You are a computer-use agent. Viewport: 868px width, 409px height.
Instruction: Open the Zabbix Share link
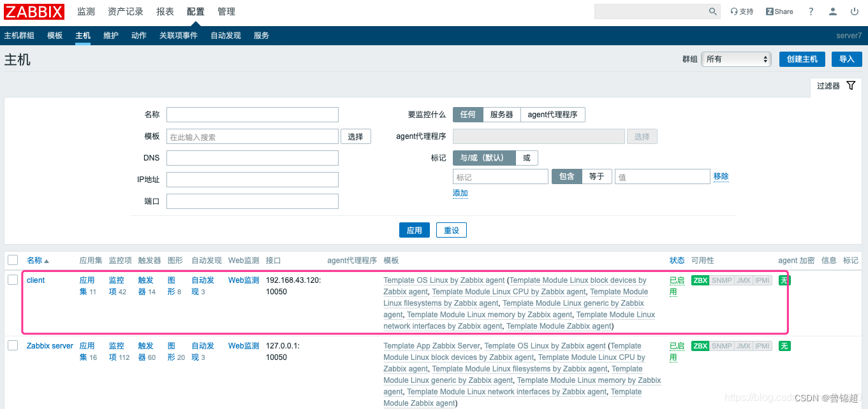(x=779, y=11)
